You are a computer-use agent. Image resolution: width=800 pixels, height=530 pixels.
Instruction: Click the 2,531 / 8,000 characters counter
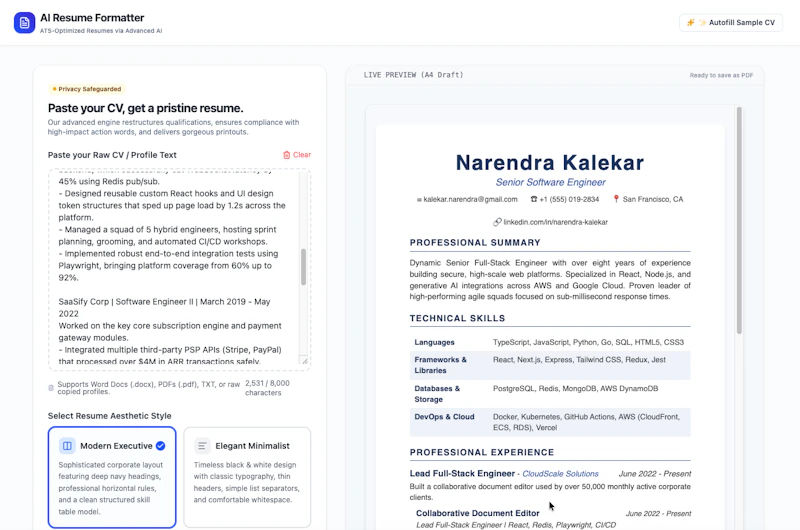(x=267, y=388)
